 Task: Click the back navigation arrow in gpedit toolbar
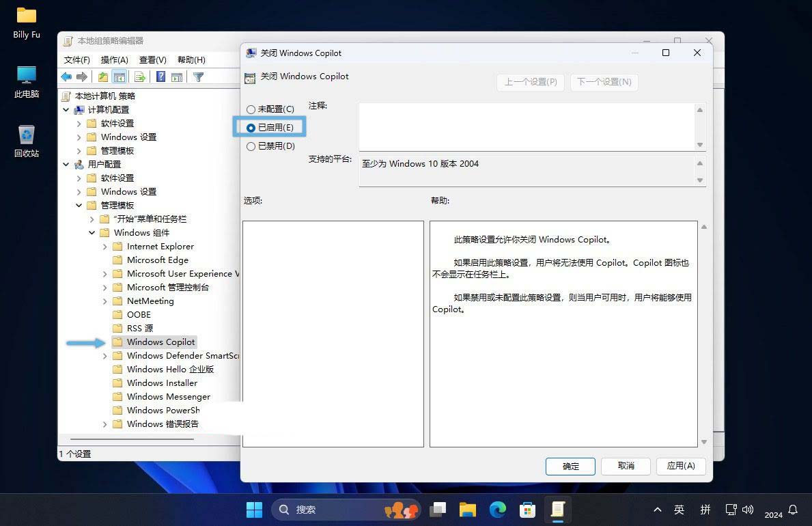coord(66,77)
